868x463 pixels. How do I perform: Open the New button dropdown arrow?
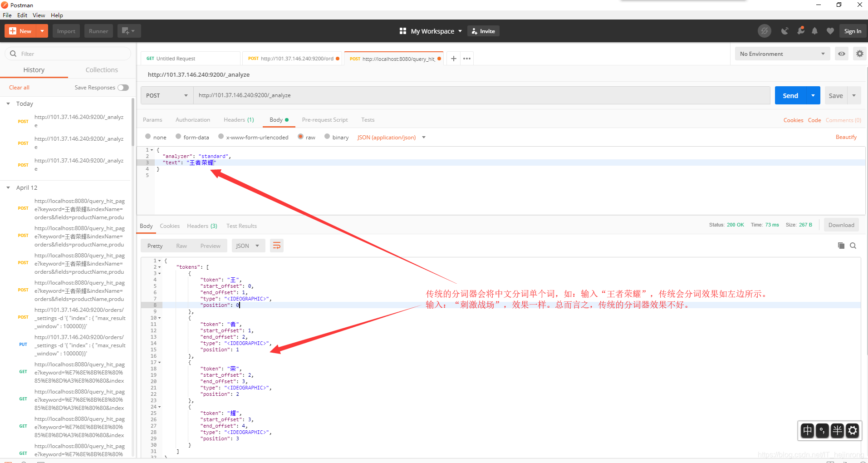pos(42,31)
